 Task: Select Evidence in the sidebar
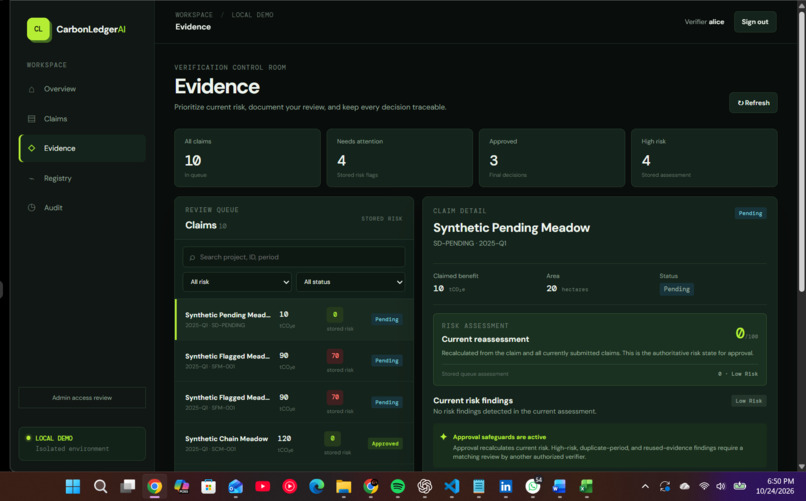pos(82,148)
